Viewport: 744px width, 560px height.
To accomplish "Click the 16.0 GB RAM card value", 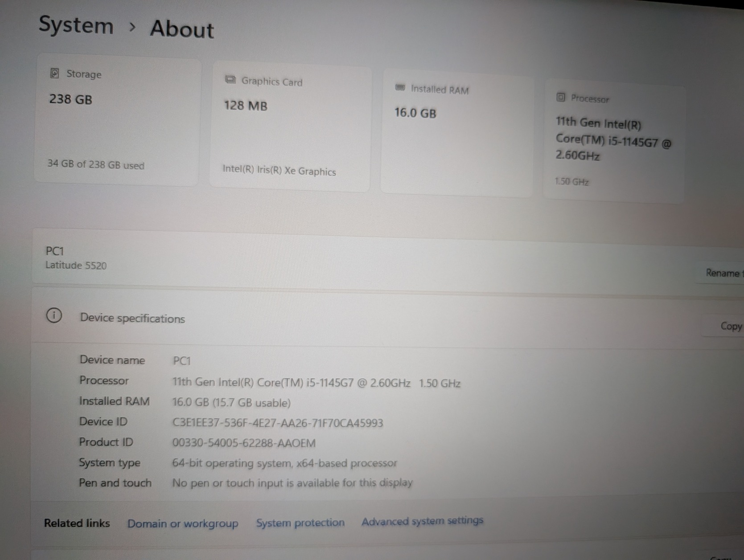I will [x=415, y=113].
